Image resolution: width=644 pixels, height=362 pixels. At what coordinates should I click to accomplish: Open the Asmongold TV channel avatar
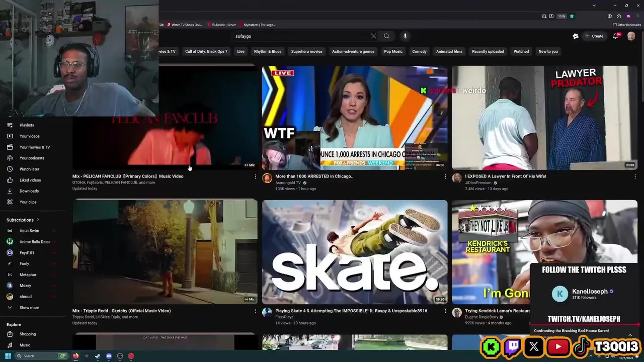coord(267,178)
